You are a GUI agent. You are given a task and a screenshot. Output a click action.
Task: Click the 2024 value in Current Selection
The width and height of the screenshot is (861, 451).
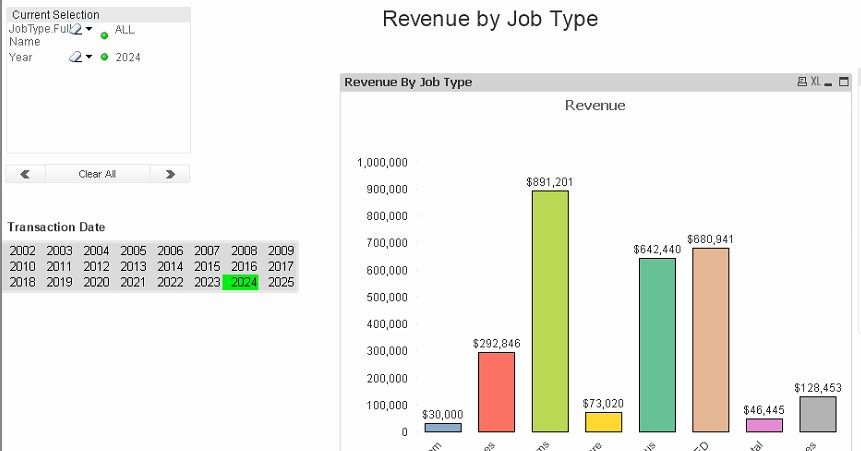pyautogui.click(x=128, y=57)
